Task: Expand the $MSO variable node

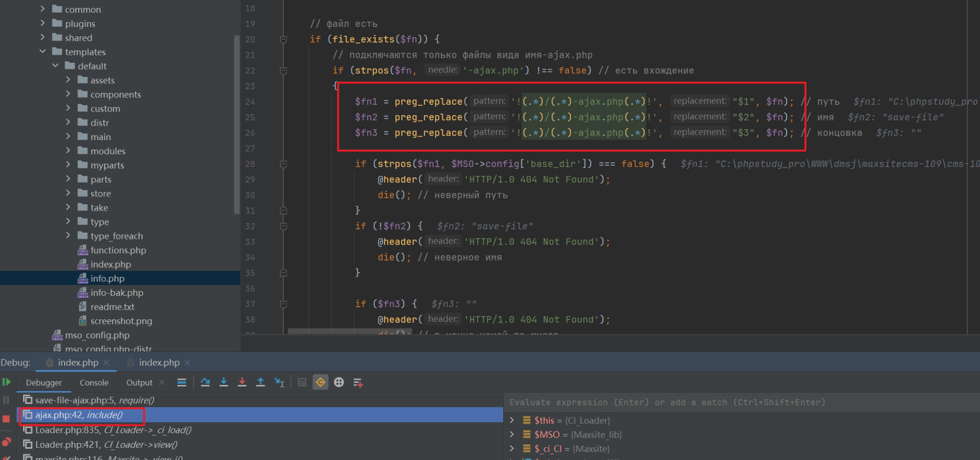Action: (512, 435)
